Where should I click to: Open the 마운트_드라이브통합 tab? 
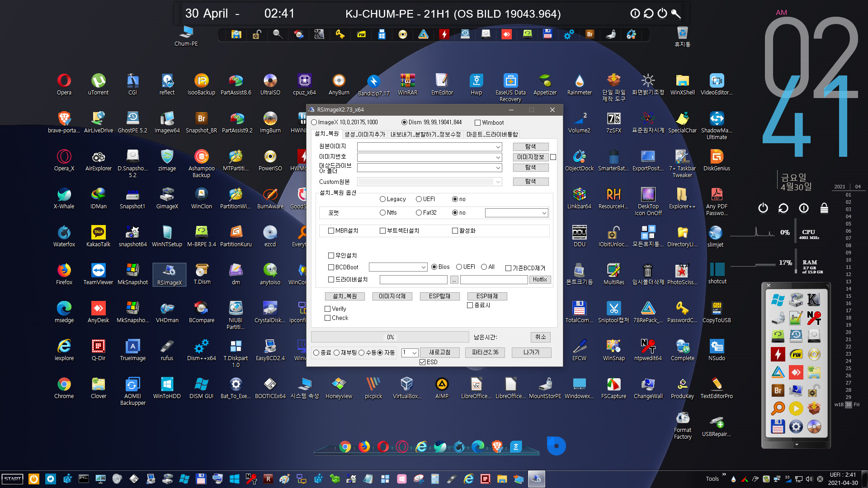tap(492, 134)
